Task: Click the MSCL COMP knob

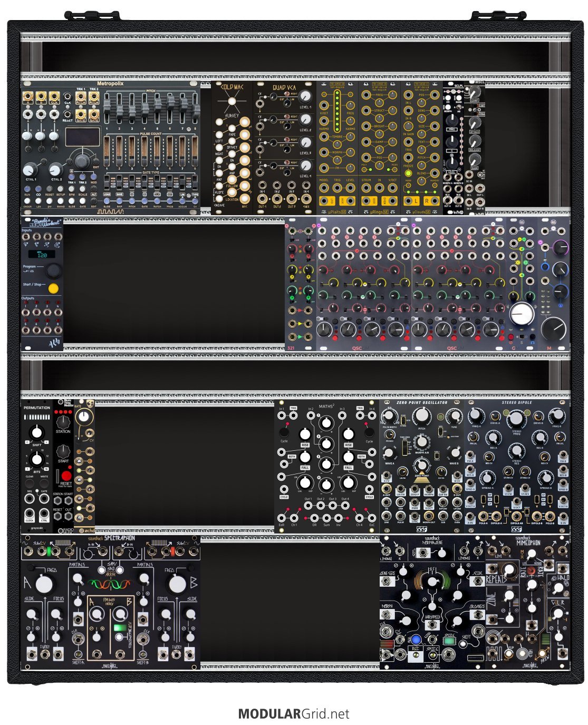Action: pyautogui.click(x=474, y=93)
